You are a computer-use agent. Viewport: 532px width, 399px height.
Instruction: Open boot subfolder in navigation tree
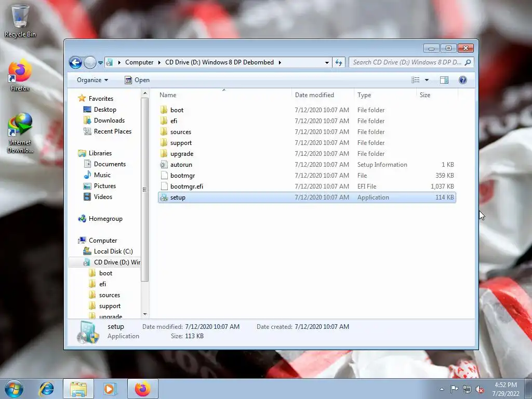point(100,273)
